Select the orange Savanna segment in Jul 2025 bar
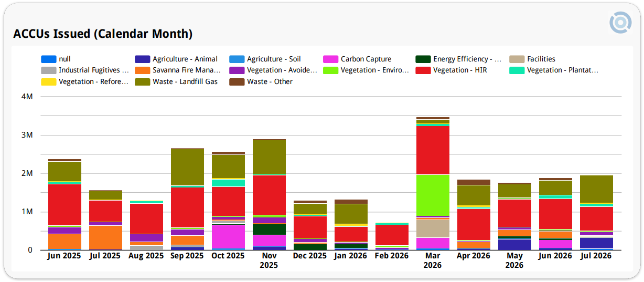 [x=105, y=237]
